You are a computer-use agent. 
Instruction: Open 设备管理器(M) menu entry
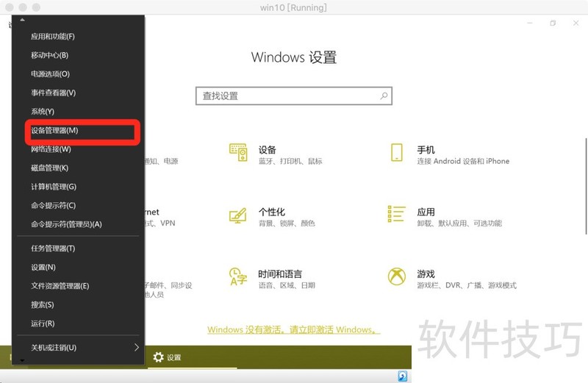[78, 131]
